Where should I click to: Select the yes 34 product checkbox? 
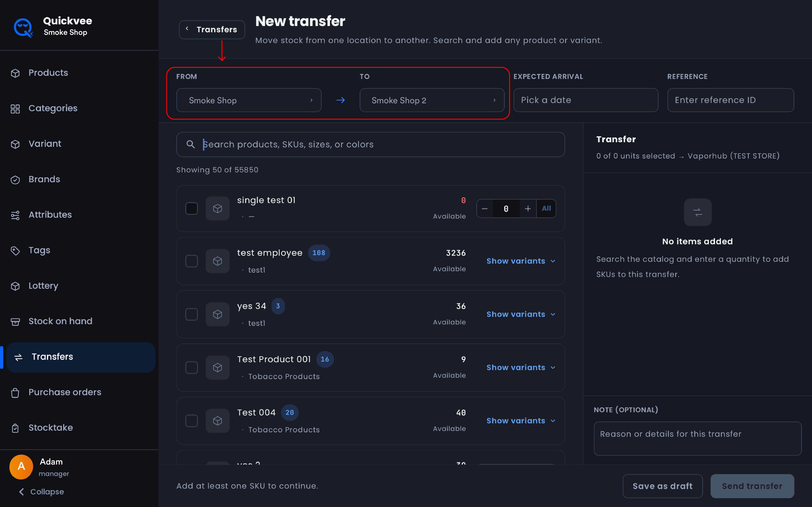[x=192, y=314]
